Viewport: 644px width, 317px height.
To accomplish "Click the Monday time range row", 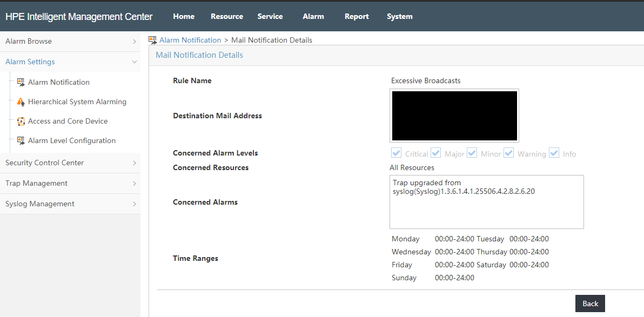I will (x=433, y=239).
